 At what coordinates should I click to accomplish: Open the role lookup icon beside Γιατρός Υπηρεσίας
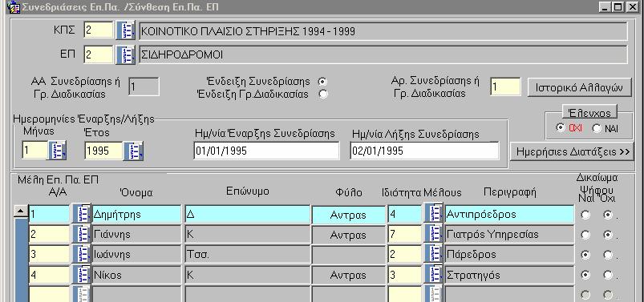(x=433, y=234)
